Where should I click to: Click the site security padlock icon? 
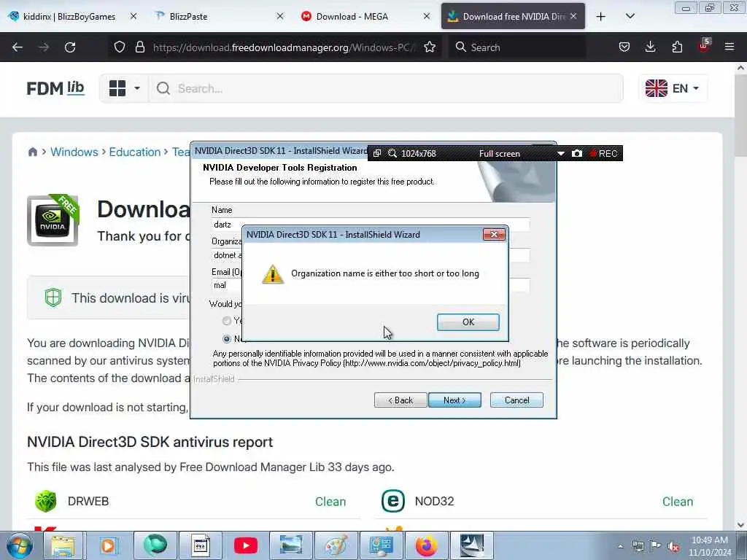coord(139,47)
